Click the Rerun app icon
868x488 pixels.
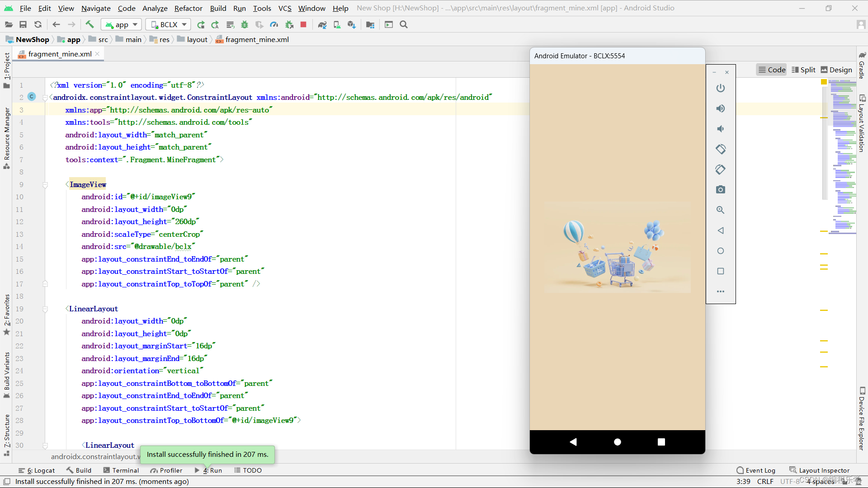tap(201, 25)
